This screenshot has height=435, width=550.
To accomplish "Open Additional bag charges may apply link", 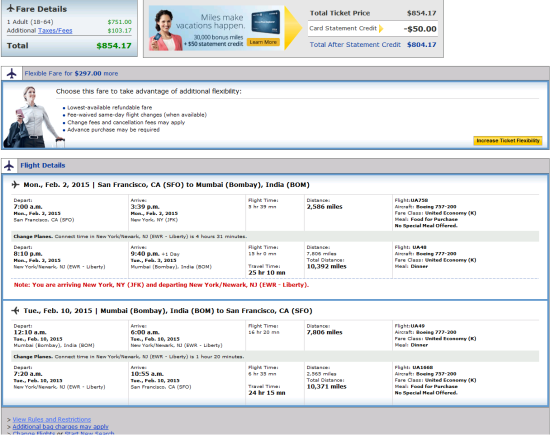I will coord(60,427).
